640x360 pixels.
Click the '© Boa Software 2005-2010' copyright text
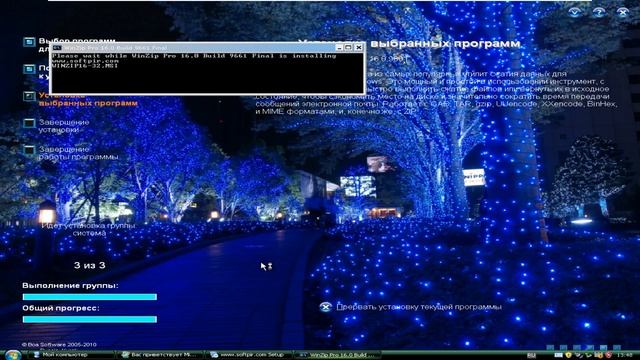[x=59, y=344]
